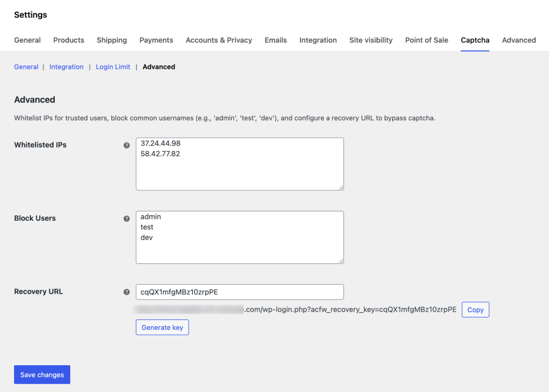Open Integration captcha sub-section link
Image resolution: width=549 pixels, height=392 pixels.
click(x=66, y=67)
